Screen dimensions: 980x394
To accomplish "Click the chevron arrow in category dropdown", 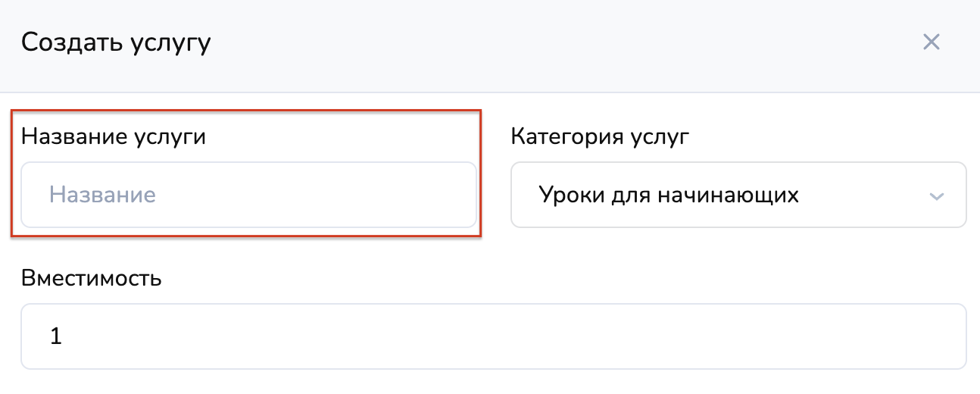I will tap(936, 196).
